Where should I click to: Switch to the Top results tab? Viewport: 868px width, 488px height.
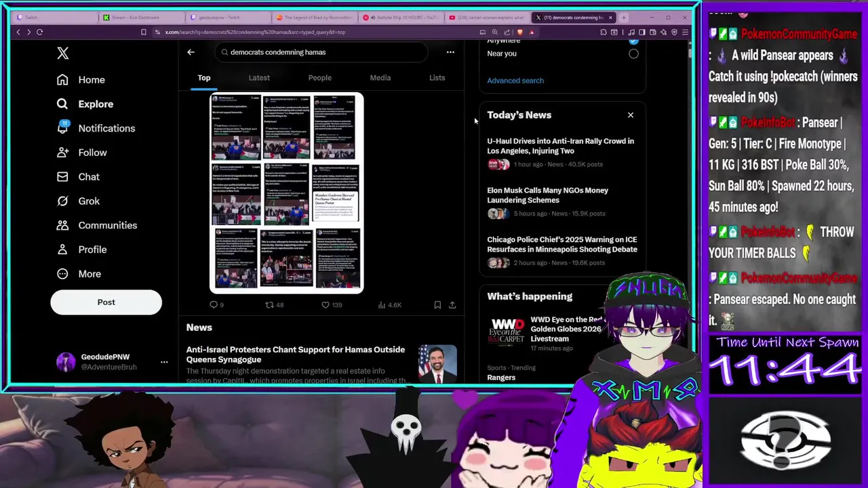click(204, 78)
